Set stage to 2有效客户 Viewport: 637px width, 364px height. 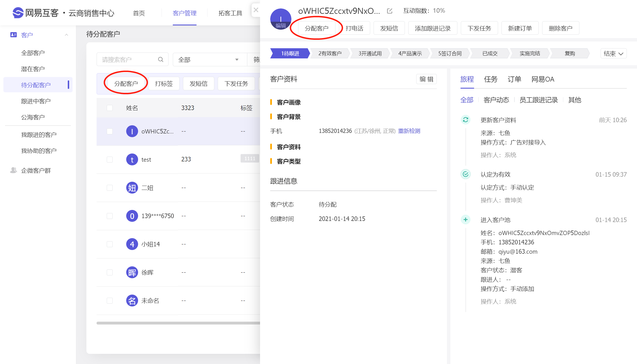point(330,53)
